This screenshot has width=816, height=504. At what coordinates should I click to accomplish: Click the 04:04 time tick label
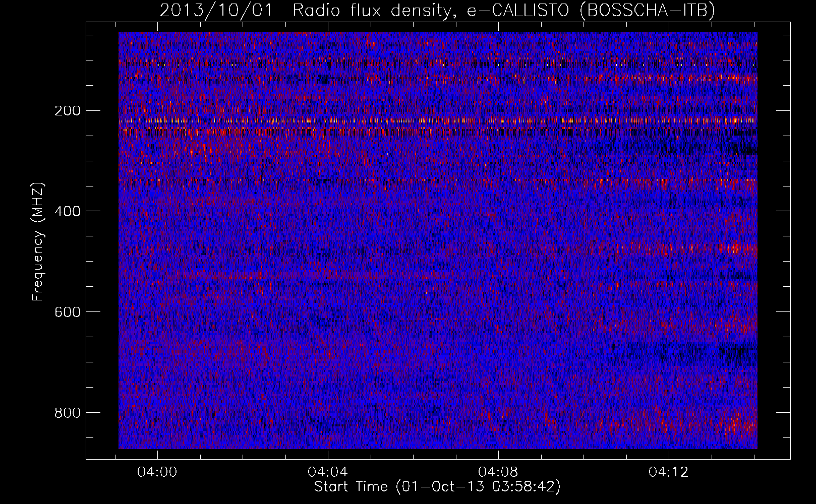[x=328, y=472]
